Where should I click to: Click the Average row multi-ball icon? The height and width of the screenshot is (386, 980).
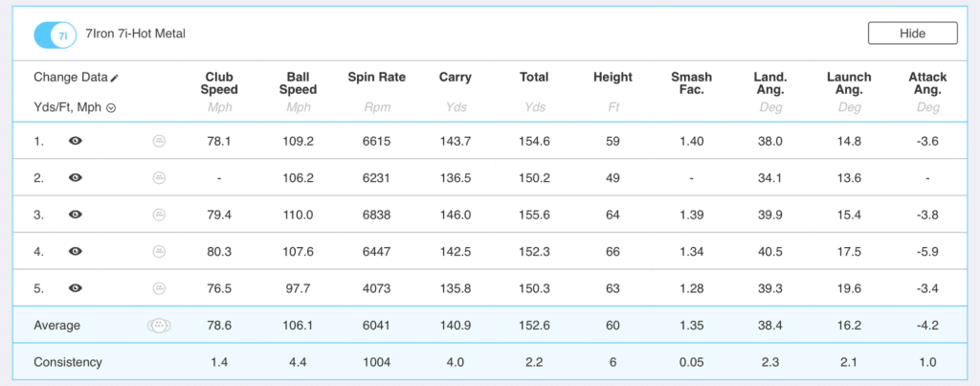point(158,326)
